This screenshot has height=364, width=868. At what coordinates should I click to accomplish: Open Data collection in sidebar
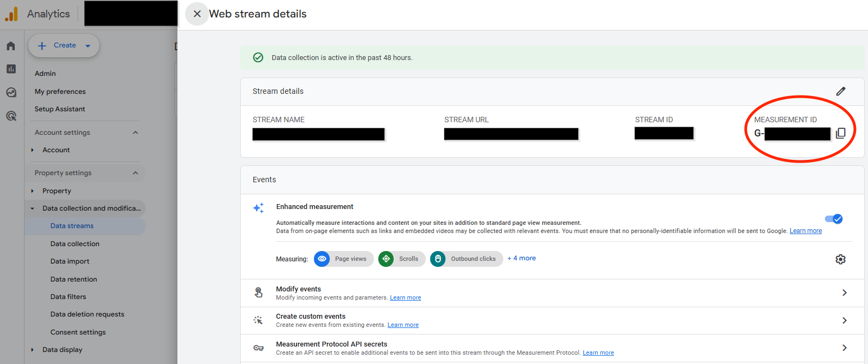coord(75,244)
